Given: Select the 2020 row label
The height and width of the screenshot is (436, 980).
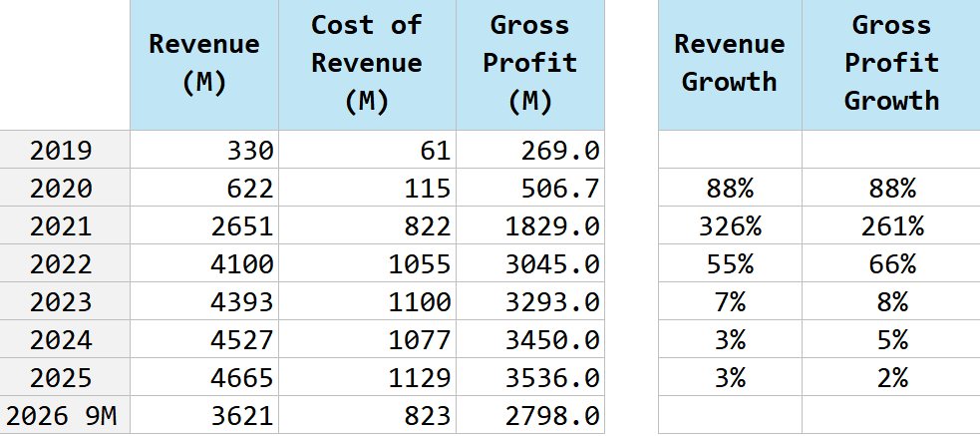Looking at the screenshot, I should coord(65,189).
